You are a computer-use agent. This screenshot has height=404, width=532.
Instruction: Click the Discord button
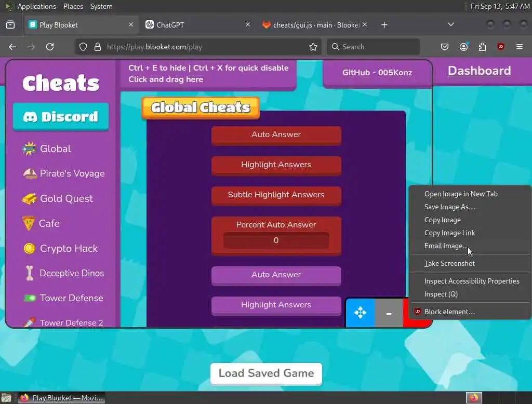pyautogui.click(x=61, y=117)
